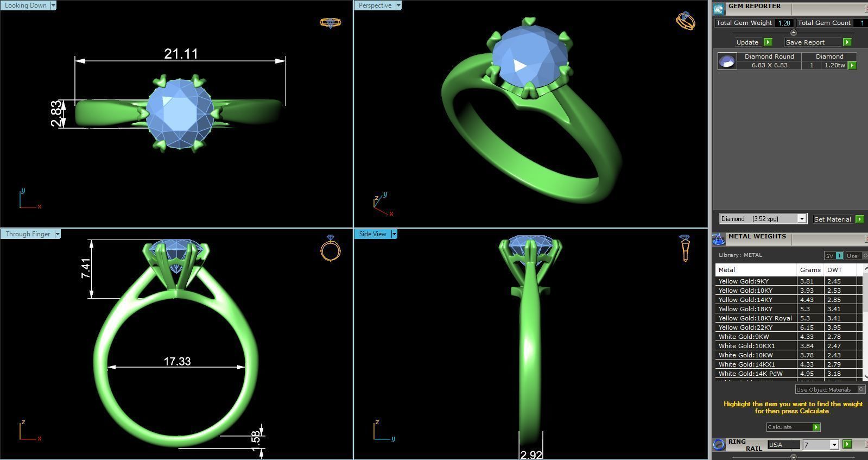Toggle the User library switch
This screenshot has height=460, width=868.
tap(857, 256)
